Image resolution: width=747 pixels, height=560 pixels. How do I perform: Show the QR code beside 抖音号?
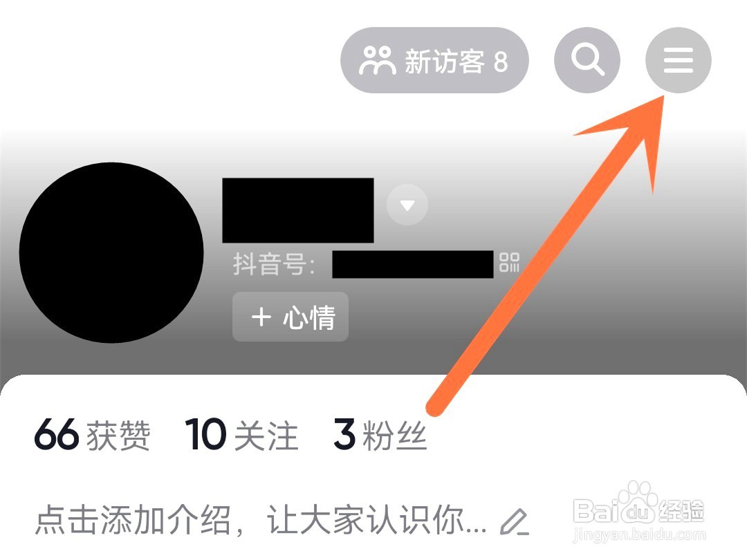click(x=509, y=263)
